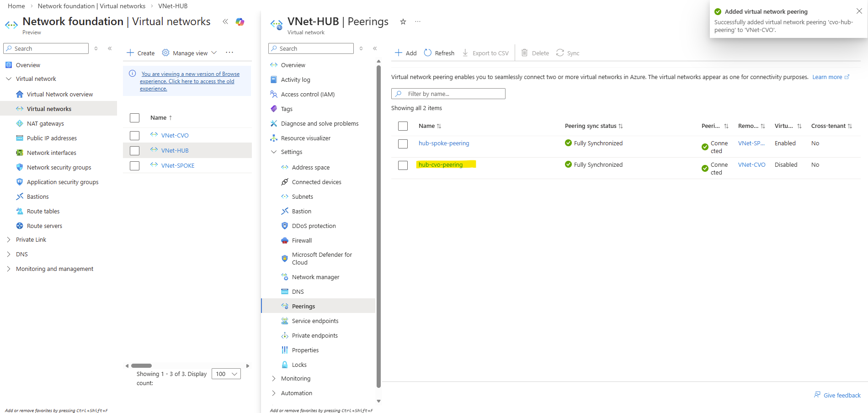
Task: Collapse the VNet-HUB resource menu
Action: [375, 48]
